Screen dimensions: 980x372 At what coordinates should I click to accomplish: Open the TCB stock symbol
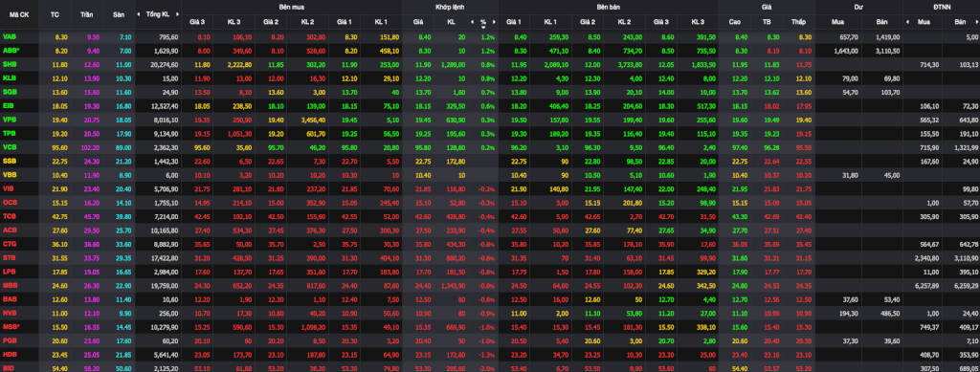10,216
